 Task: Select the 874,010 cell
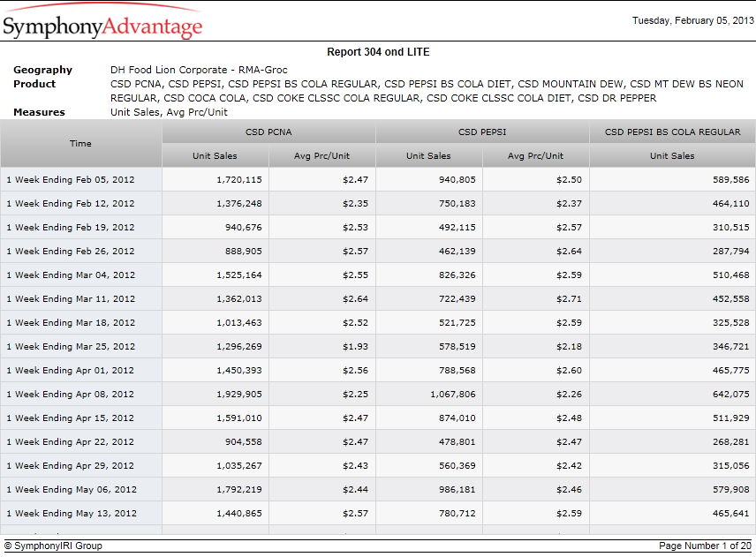click(428, 418)
